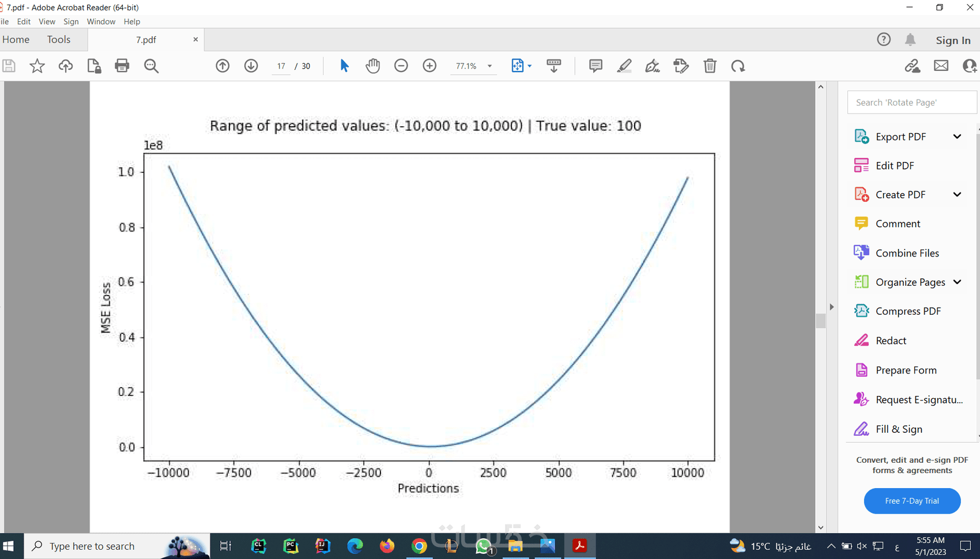Viewport: 980px width, 559px height.
Task: Activate the Selection arrow tool
Action: pyautogui.click(x=344, y=66)
